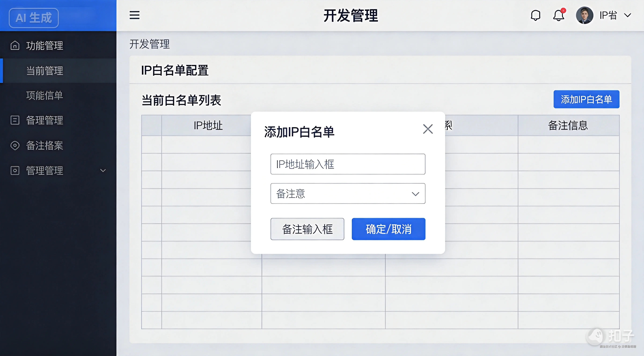Click the IP地址输入框 text field
The height and width of the screenshot is (356, 644).
click(348, 164)
